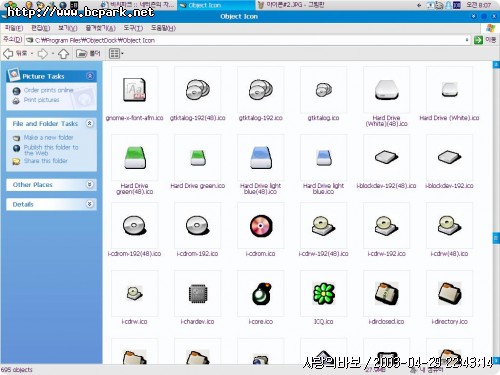Collapse the Picture Tasks panel

[90, 76]
